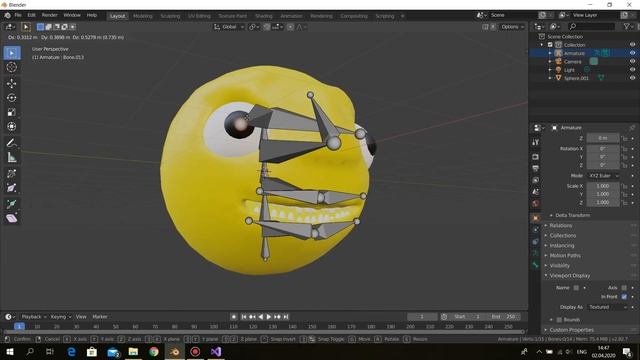Open the Tool properties tab
640x360 pixels.
click(536, 142)
